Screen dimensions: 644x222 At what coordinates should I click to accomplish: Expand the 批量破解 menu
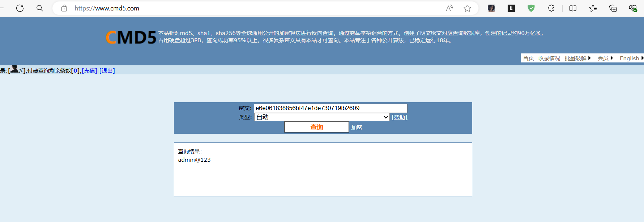coord(577,58)
